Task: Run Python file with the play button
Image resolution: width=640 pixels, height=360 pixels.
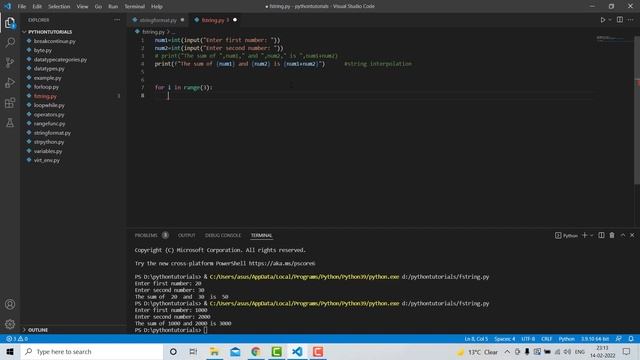Action: click(x=602, y=20)
